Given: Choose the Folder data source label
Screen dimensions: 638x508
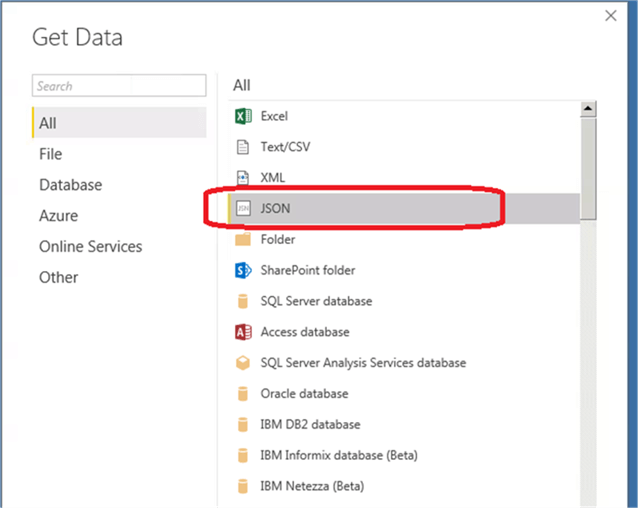Looking at the screenshot, I should 278,240.
